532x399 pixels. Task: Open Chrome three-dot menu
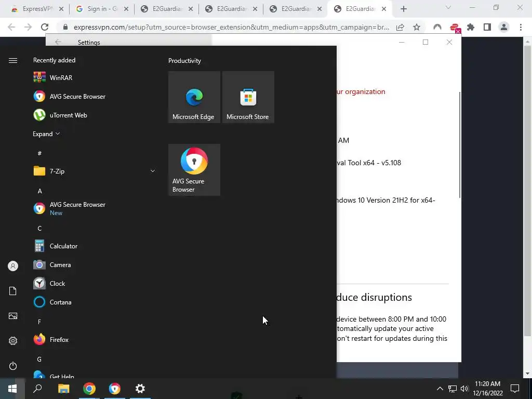click(521, 27)
